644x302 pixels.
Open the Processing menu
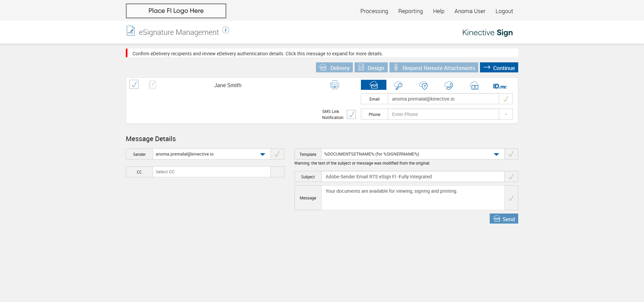[x=374, y=11]
